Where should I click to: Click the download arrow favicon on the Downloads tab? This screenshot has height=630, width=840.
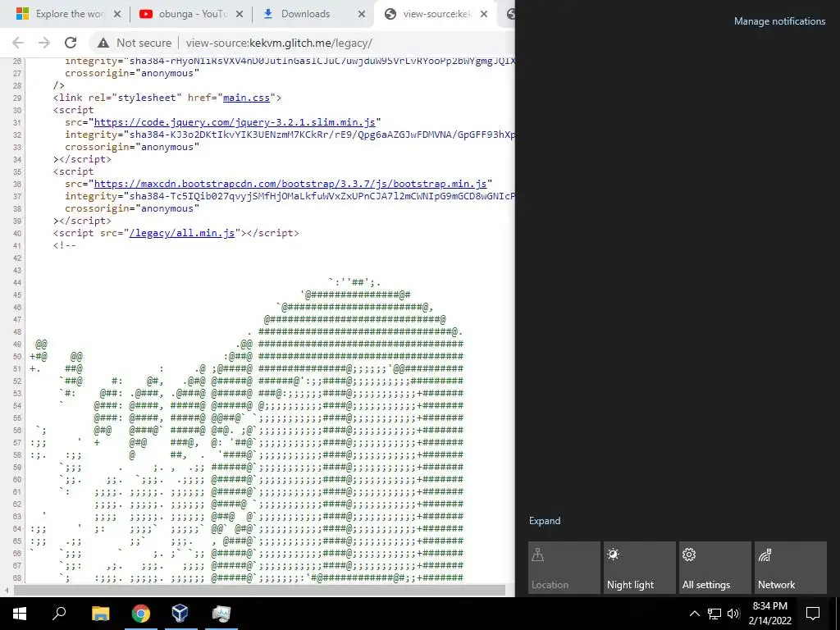268,14
